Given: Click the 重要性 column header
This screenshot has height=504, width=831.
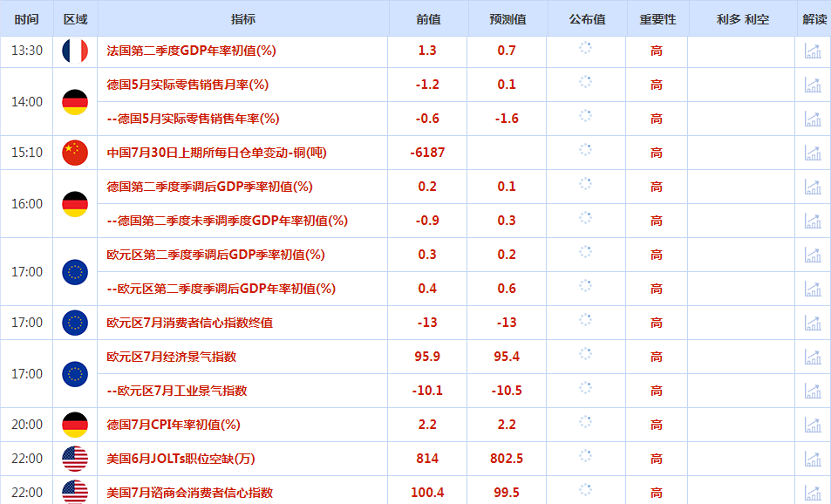Looking at the screenshot, I should click(657, 19).
